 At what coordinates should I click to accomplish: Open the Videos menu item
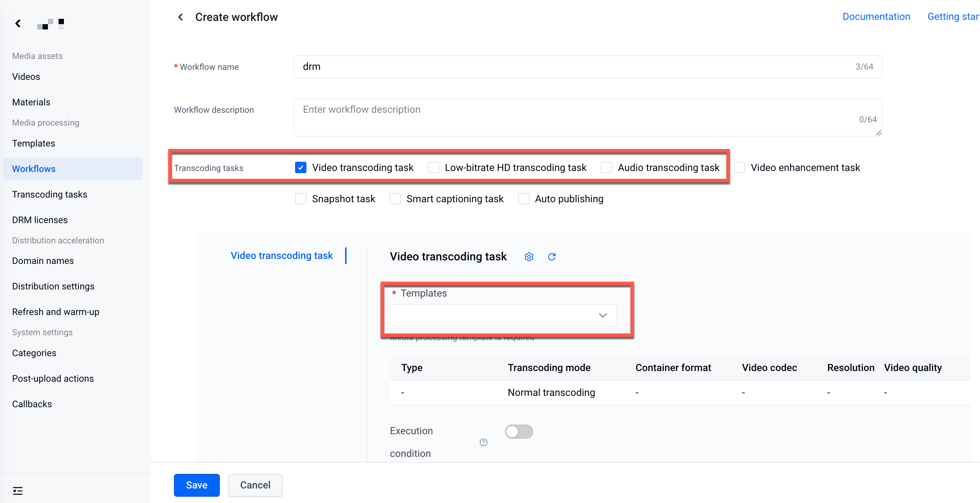26,76
